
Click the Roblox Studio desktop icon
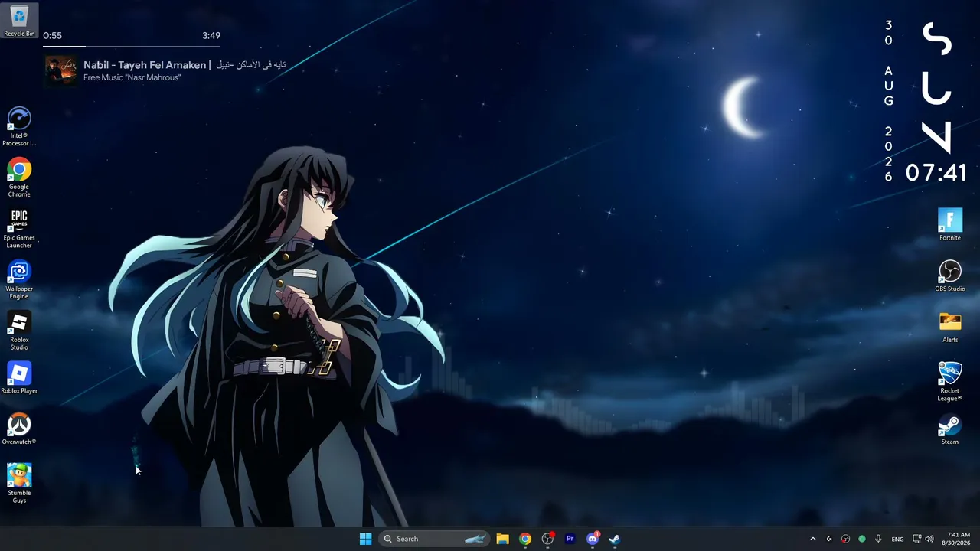[x=19, y=331]
